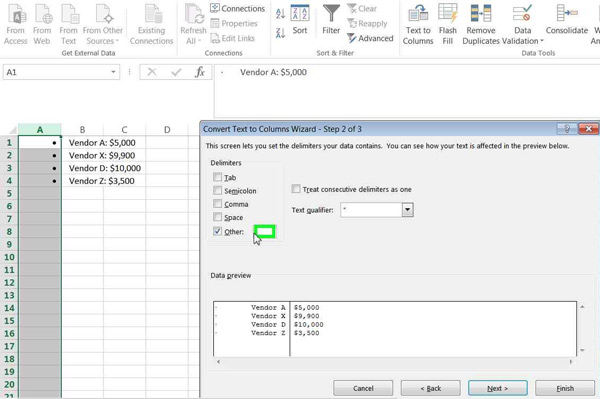Screen dimensions: 600x399
Task: Click the cancel X icon in formula bar
Action: click(x=152, y=72)
